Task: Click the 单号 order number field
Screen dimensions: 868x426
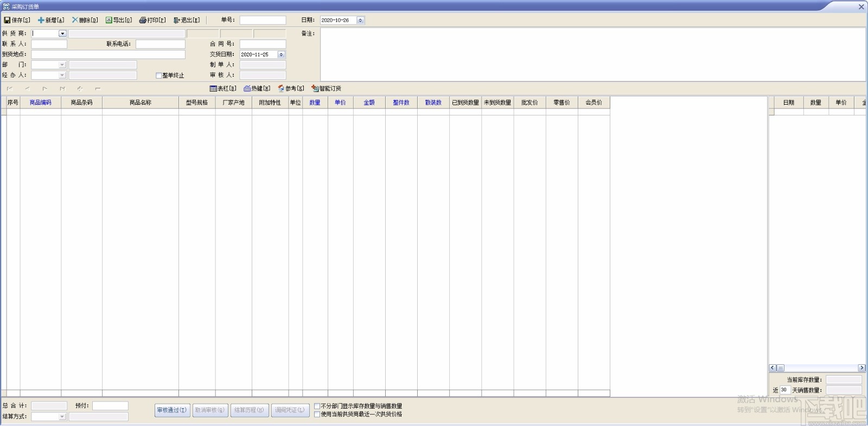Action: click(x=263, y=20)
